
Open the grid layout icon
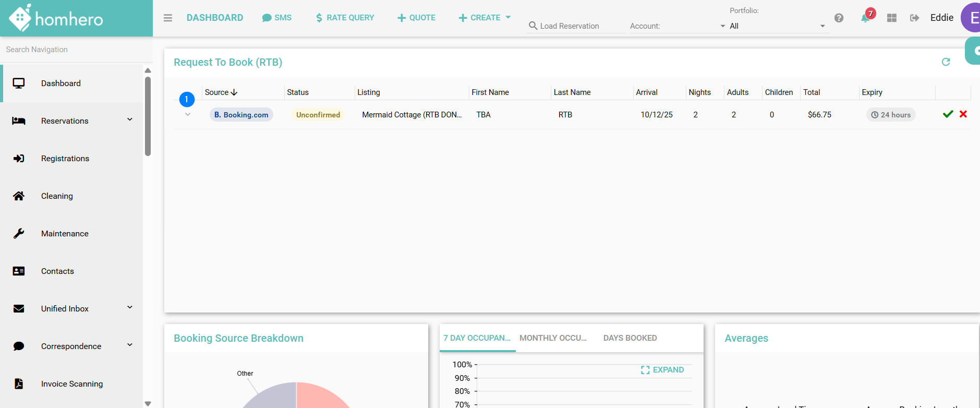[892, 18]
